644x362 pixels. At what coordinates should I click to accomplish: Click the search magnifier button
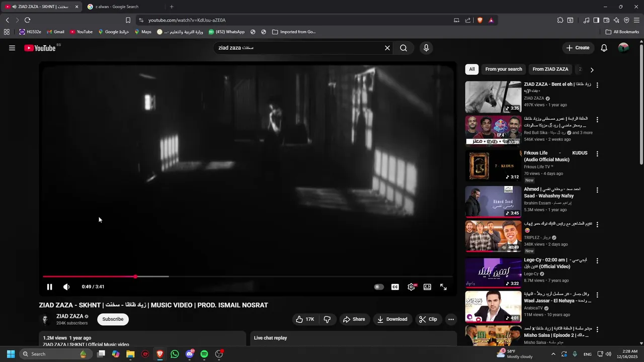coord(404,48)
